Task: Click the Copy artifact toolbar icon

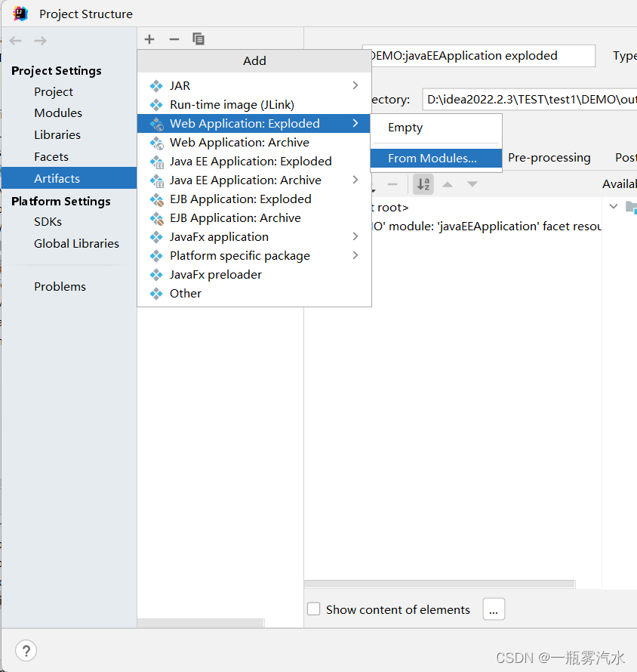Action: point(198,39)
